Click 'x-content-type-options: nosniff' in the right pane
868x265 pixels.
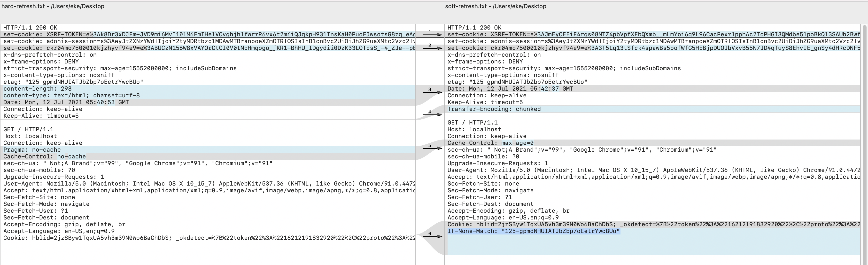[503, 75]
